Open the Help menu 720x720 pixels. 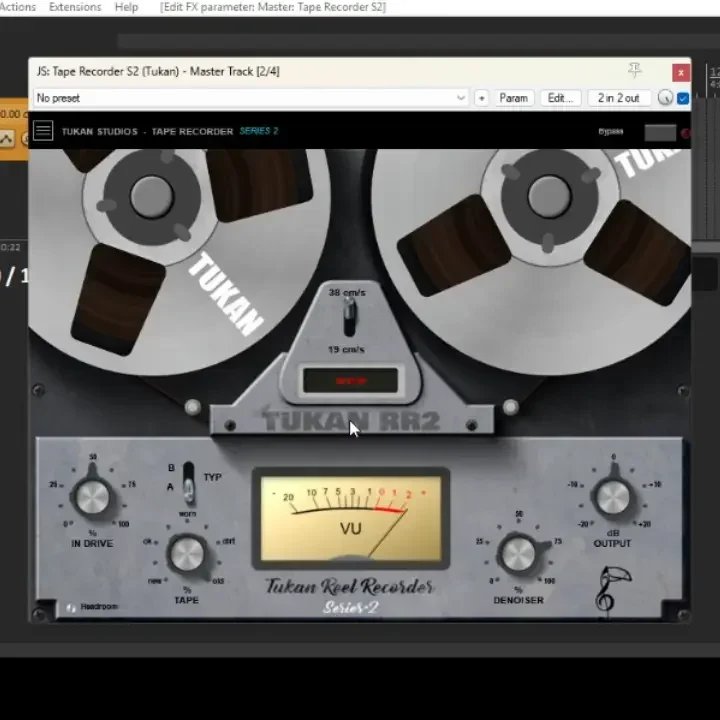(126, 7)
